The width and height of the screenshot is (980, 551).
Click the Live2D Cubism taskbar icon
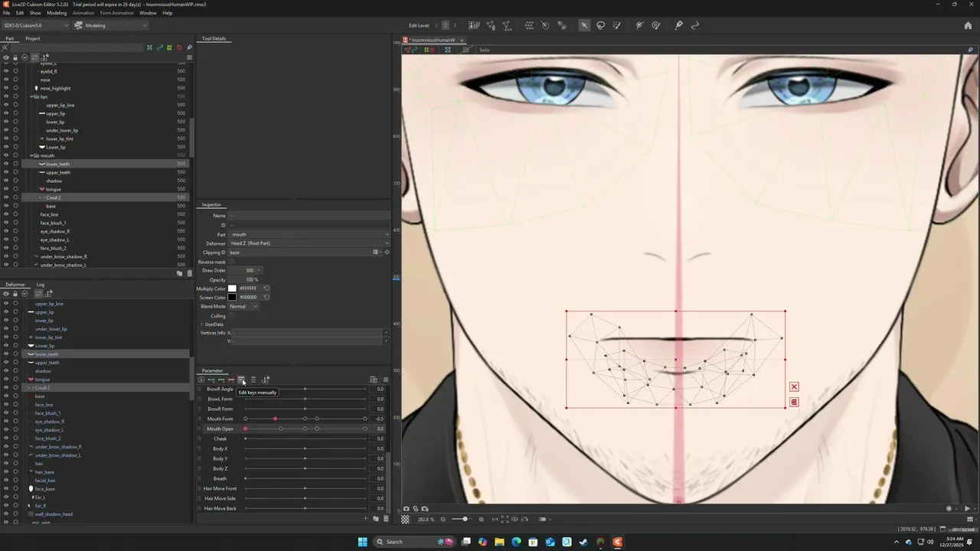coord(617,542)
